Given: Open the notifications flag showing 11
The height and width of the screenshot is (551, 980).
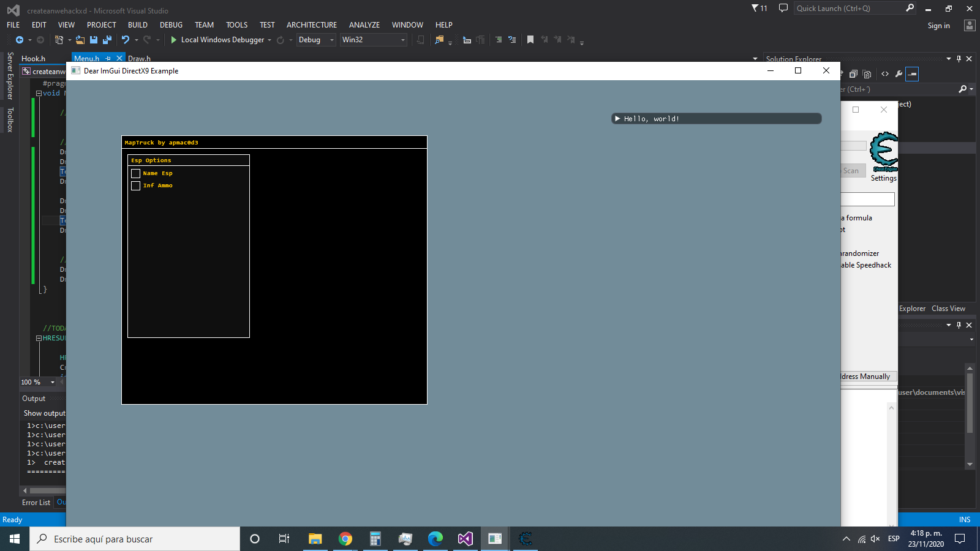Looking at the screenshot, I should (759, 8).
